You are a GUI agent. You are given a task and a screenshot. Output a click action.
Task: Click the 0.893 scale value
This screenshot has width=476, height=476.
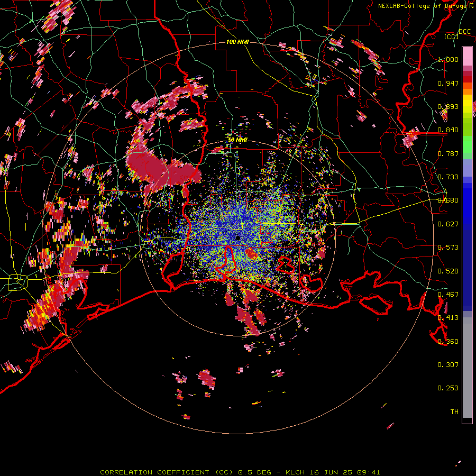point(448,106)
